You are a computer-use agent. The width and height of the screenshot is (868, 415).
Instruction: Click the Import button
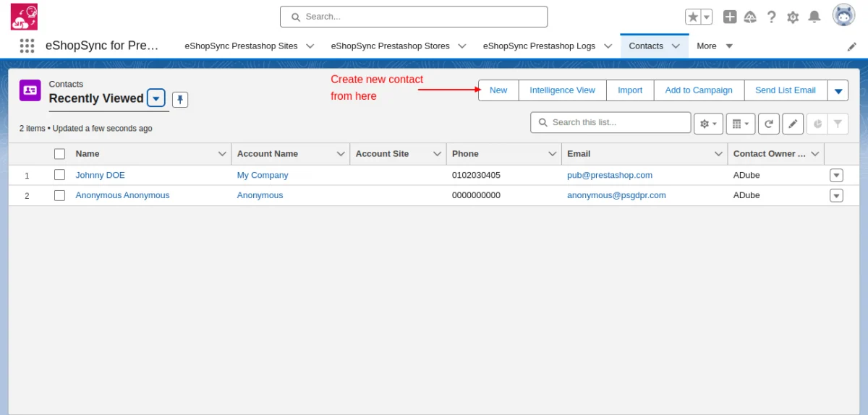pos(630,90)
